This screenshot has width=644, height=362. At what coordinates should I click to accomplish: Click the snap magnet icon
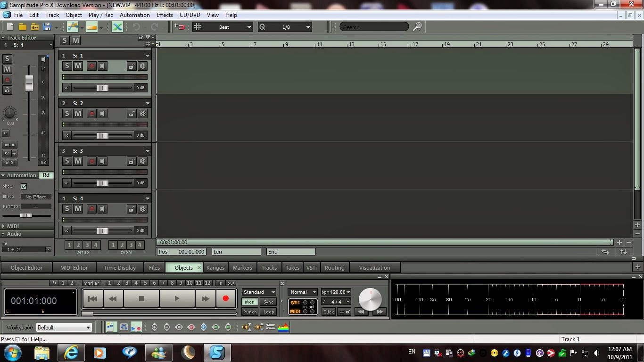coord(180,27)
